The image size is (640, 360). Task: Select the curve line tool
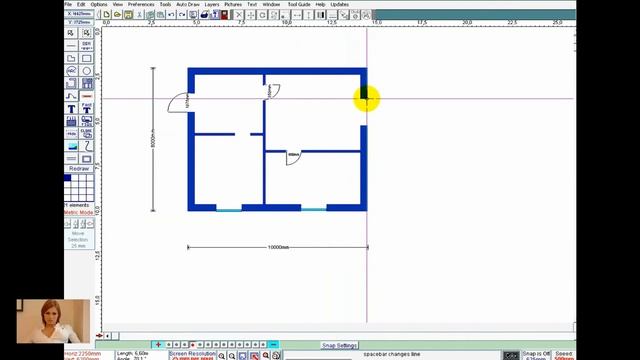click(71, 96)
